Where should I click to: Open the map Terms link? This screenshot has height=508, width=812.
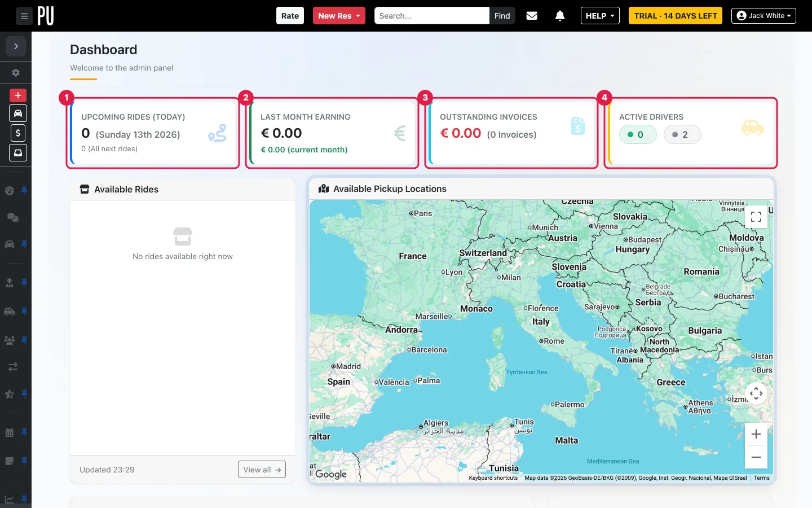(761, 478)
